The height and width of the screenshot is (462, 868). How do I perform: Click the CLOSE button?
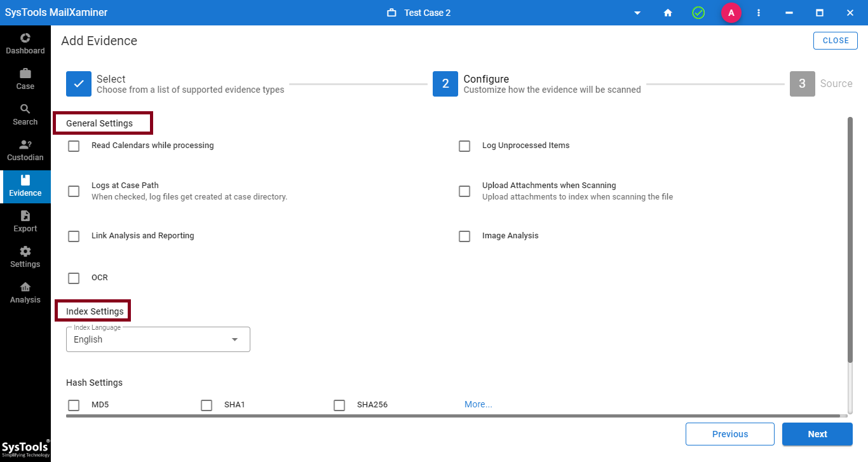click(836, 41)
